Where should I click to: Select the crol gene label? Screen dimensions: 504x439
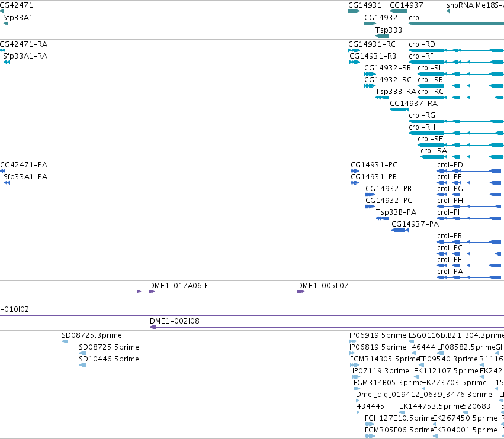point(415,18)
